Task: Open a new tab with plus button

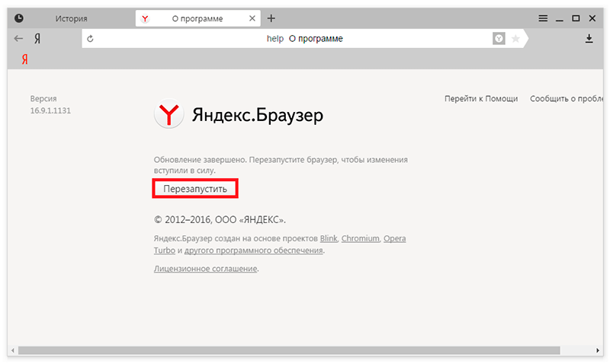Action: (x=271, y=18)
